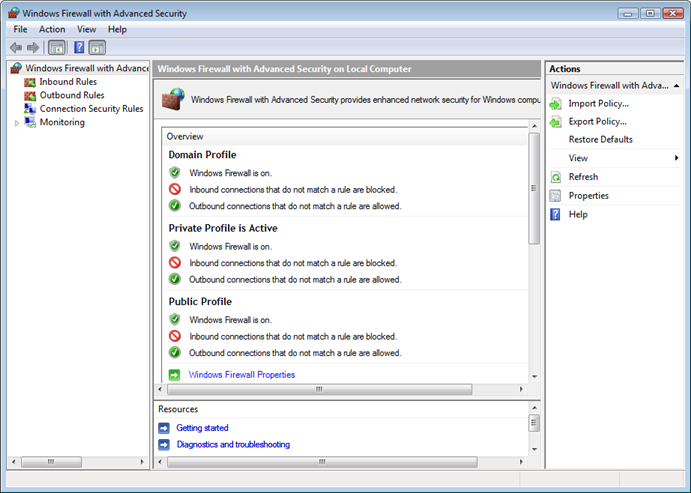
Task: Click the tree pane left scroll arrow
Action: pos(14,462)
